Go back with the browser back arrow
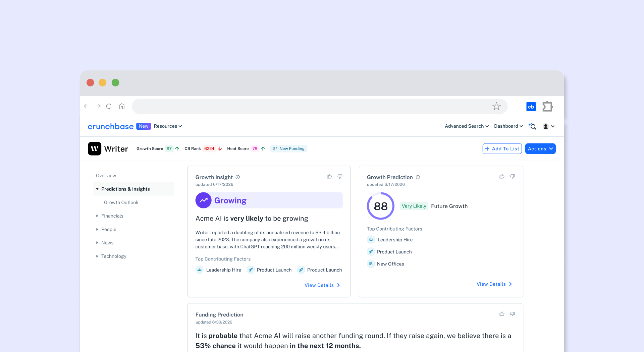This screenshot has height=352, width=644. [87, 106]
